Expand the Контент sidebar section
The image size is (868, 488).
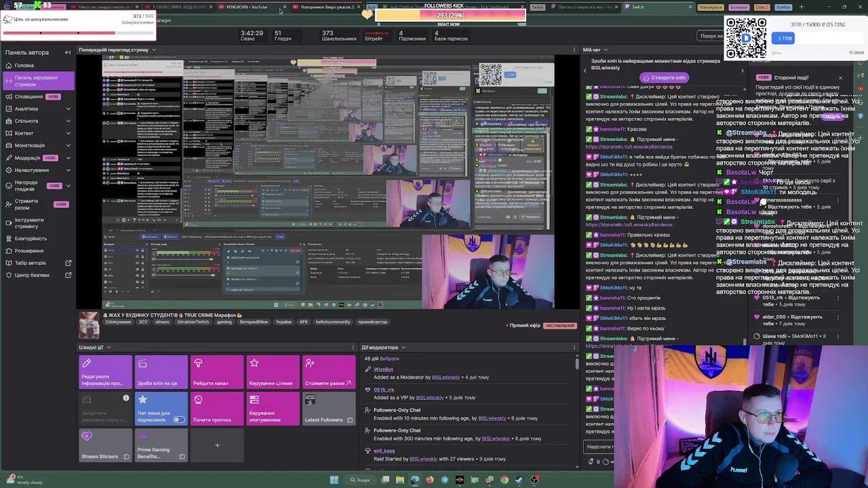[68, 133]
